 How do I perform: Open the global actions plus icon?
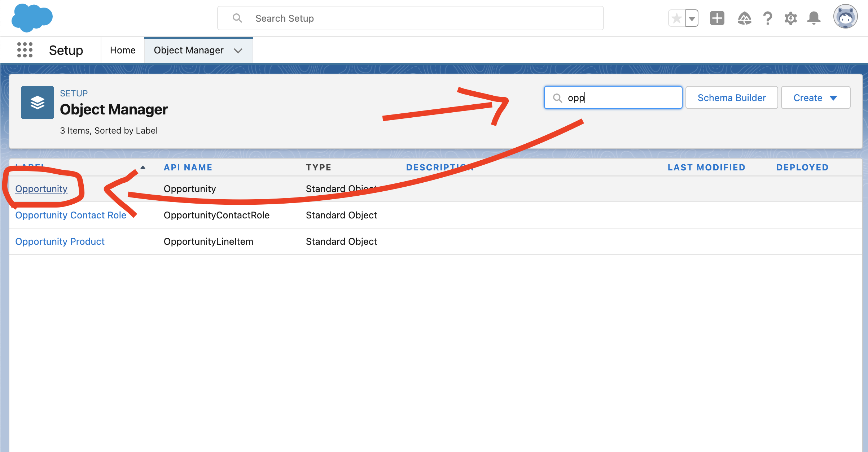(717, 18)
